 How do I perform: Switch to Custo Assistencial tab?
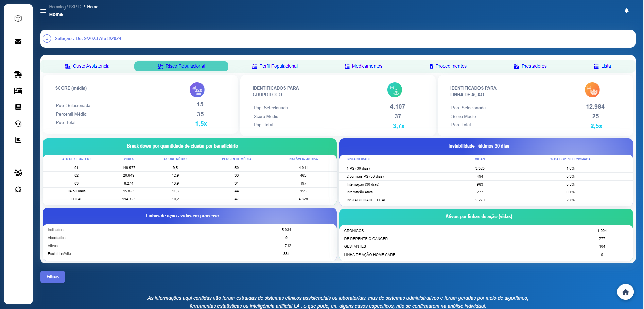(91, 66)
